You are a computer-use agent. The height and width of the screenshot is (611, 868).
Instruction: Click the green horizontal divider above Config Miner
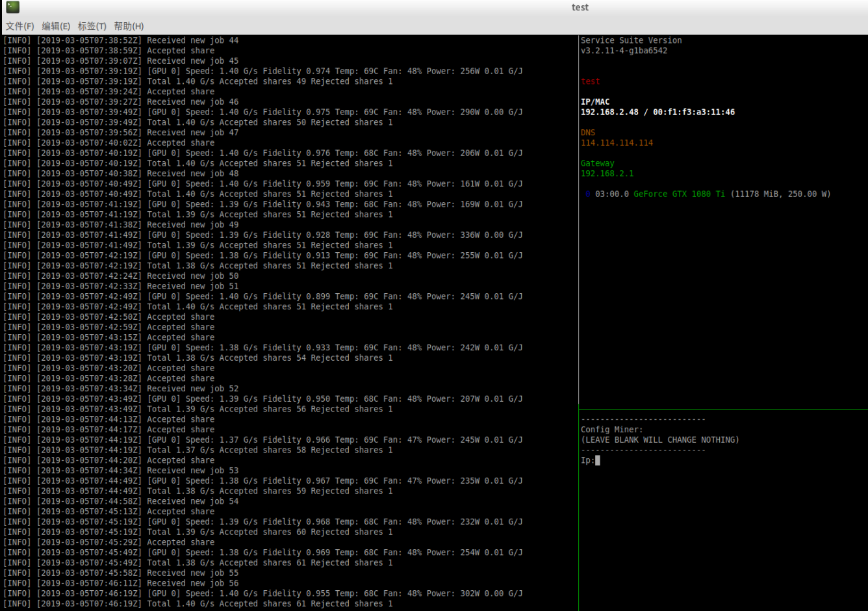click(722, 409)
